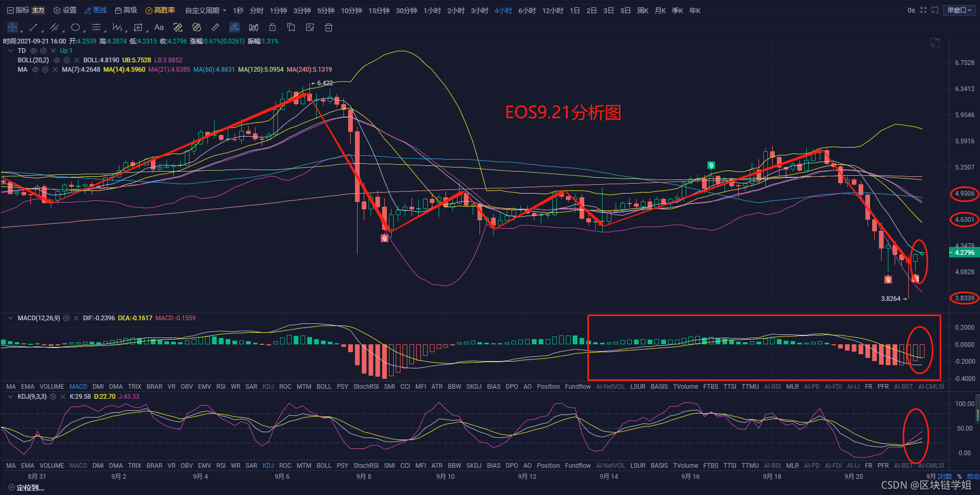The image size is (980, 495).
Task: Switch KDJ panel to Fundflow indicator
Action: (x=578, y=466)
